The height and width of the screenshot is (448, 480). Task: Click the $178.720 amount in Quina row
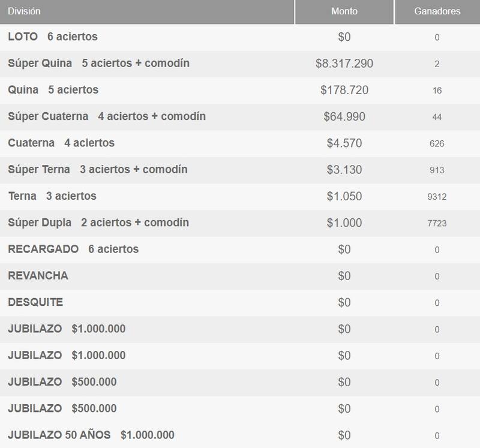tap(344, 91)
